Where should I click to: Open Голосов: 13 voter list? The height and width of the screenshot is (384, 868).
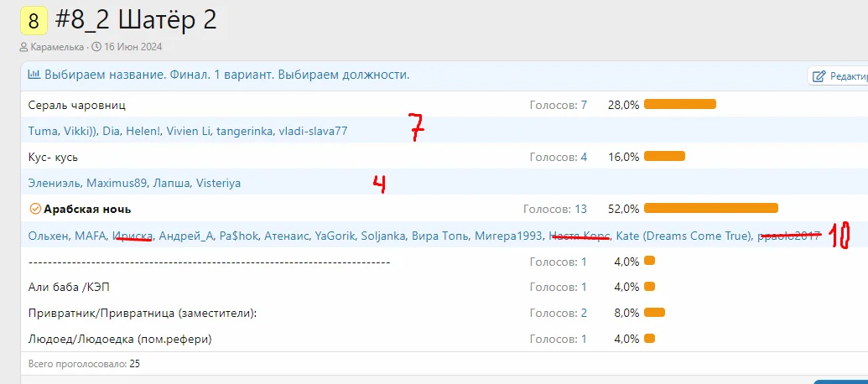554,209
